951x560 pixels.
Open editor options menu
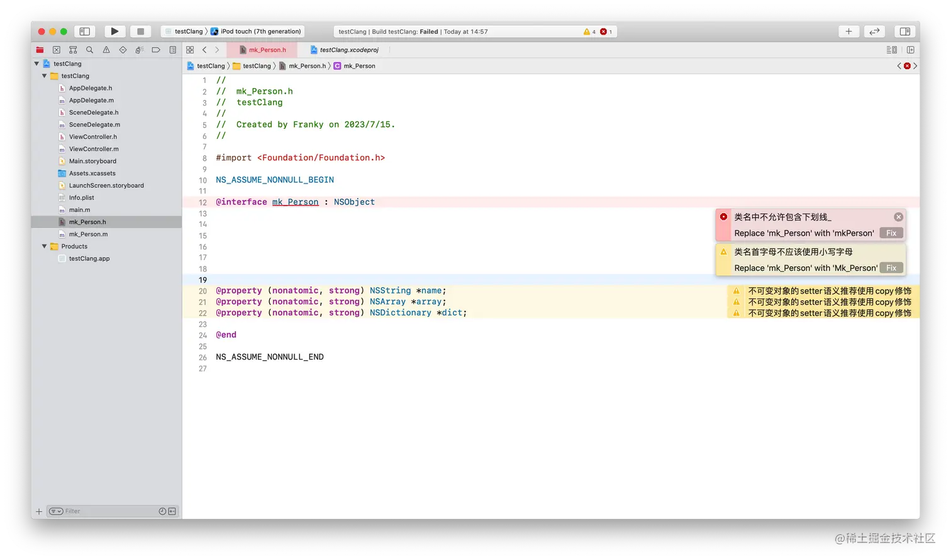[891, 50]
